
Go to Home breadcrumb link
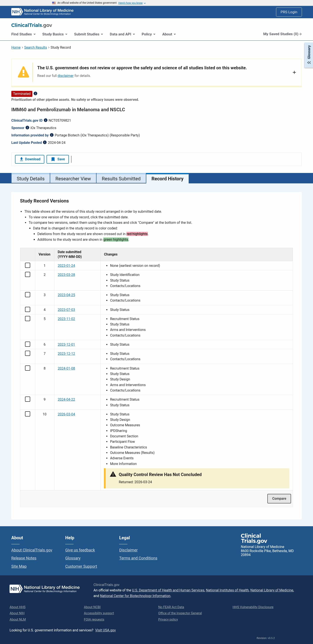click(x=16, y=48)
